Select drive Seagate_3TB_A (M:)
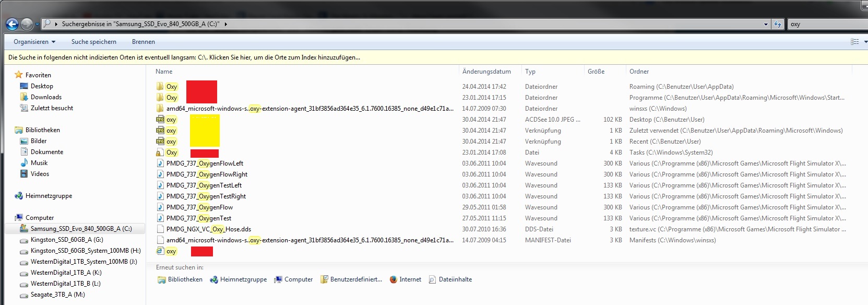This screenshot has width=868, height=305. (x=57, y=295)
